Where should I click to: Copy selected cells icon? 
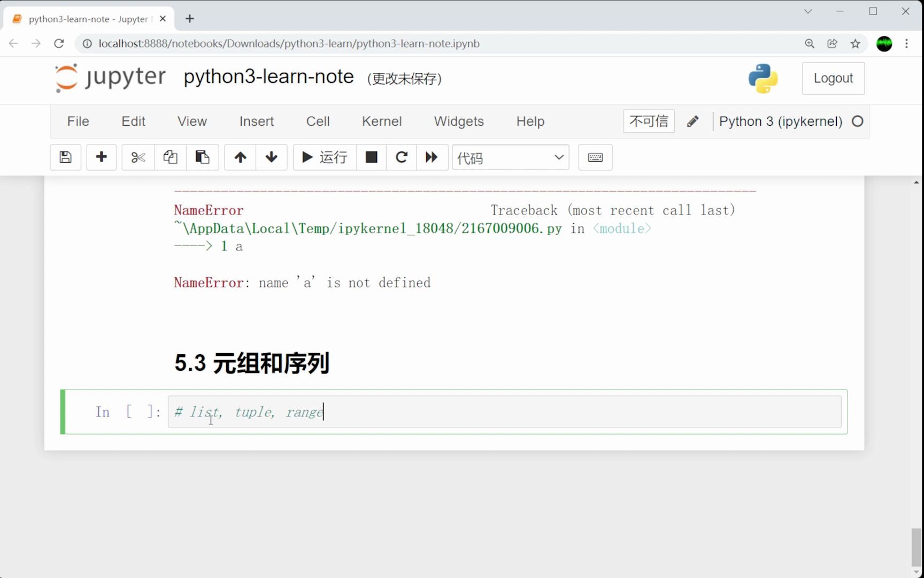(170, 157)
